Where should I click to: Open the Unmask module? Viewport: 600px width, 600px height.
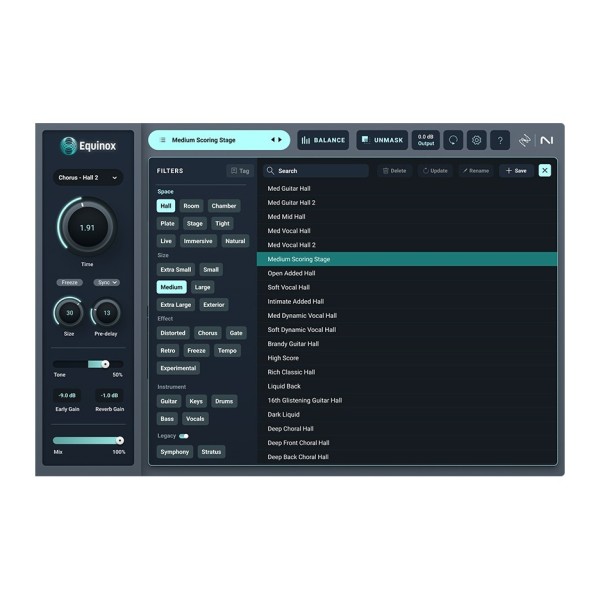point(382,140)
